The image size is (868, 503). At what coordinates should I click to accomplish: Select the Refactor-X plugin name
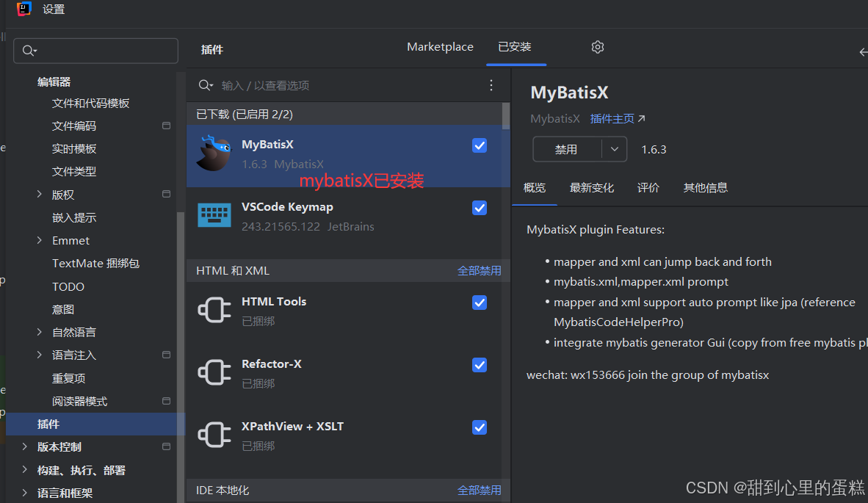272,364
